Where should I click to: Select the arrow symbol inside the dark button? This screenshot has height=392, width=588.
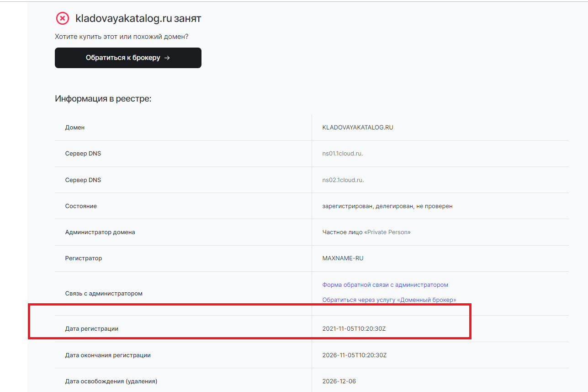coord(167,58)
